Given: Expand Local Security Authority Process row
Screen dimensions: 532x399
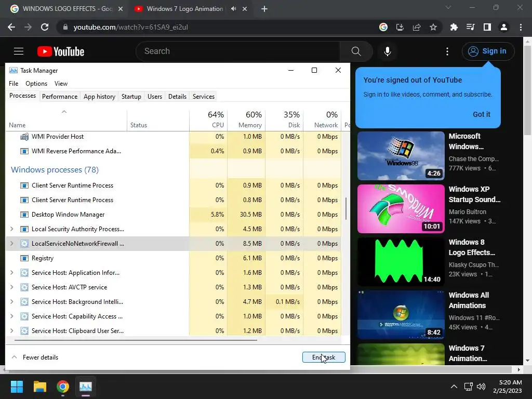Looking at the screenshot, I should click(x=11, y=229).
